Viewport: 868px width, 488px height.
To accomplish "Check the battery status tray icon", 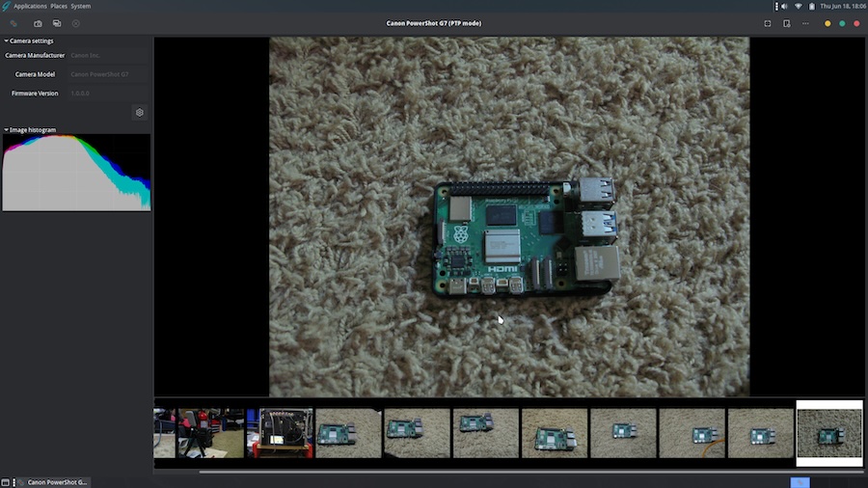I will click(811, 6).
